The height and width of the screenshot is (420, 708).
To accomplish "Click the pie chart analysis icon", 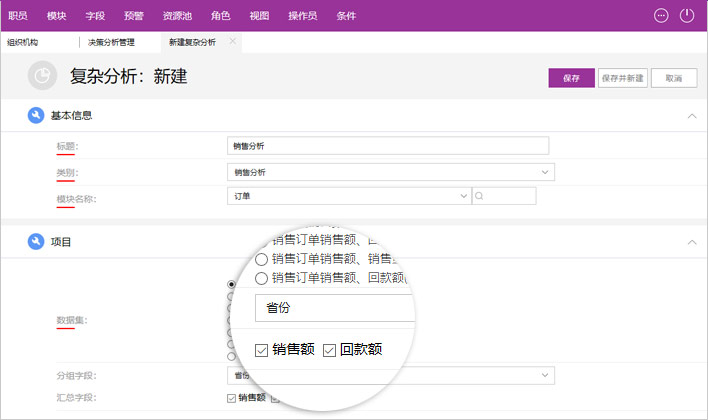I will 42,76.
